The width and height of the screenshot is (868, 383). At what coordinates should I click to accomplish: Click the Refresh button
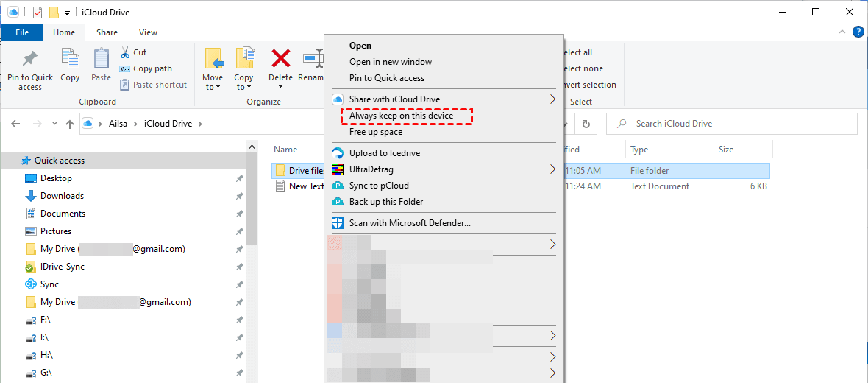click(x=586, y=124)
